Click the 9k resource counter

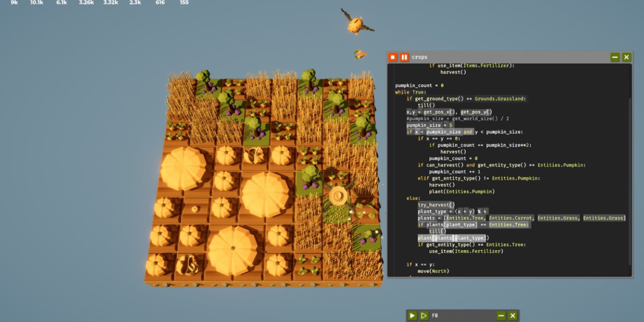click(x=14, y=3)
